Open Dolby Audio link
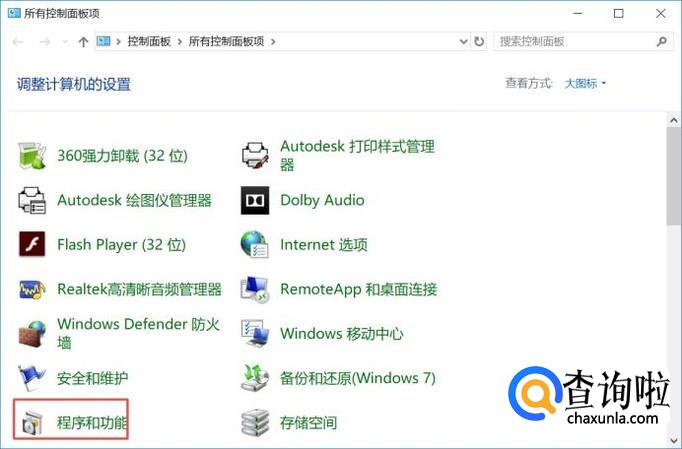This screenshot has width=682, height=449. [322, 200]
